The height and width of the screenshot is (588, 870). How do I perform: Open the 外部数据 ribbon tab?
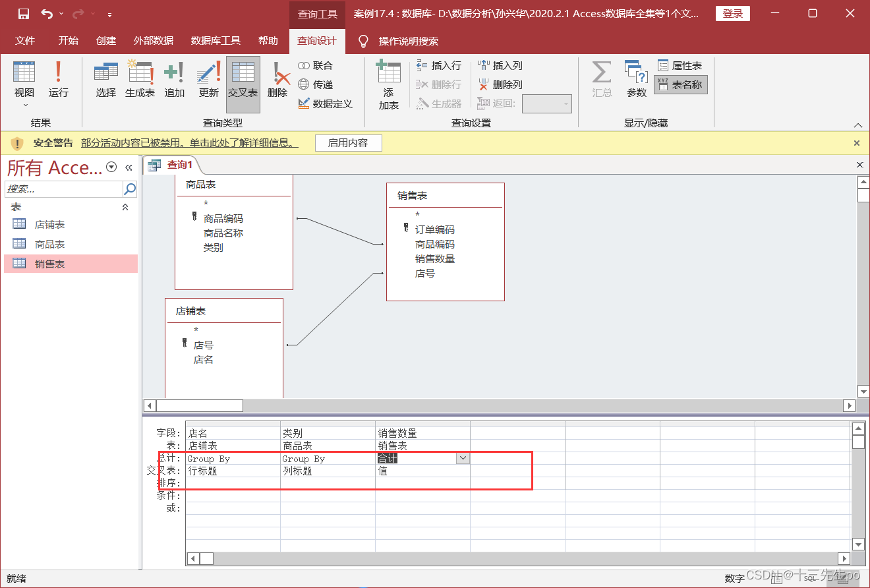[153, 41]
